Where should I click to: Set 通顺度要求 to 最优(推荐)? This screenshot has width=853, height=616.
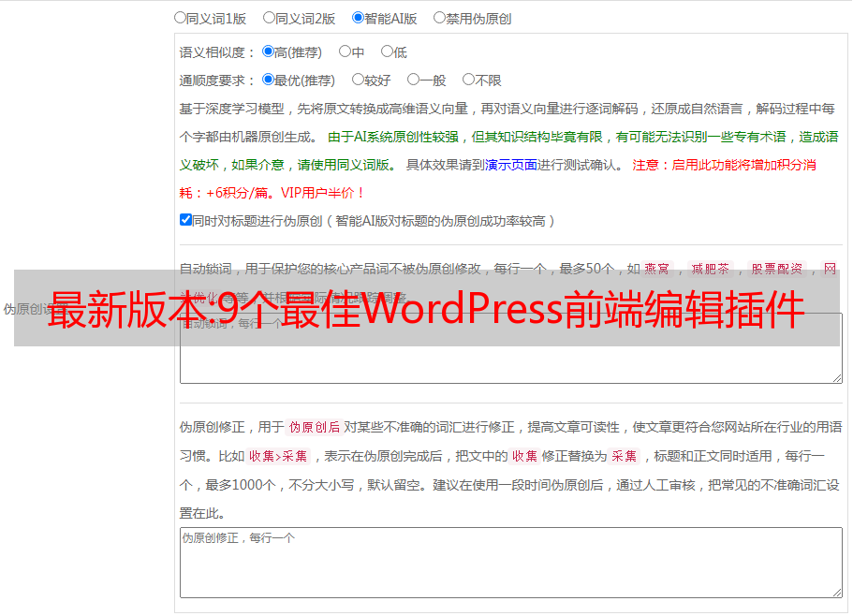coord(269,81)
